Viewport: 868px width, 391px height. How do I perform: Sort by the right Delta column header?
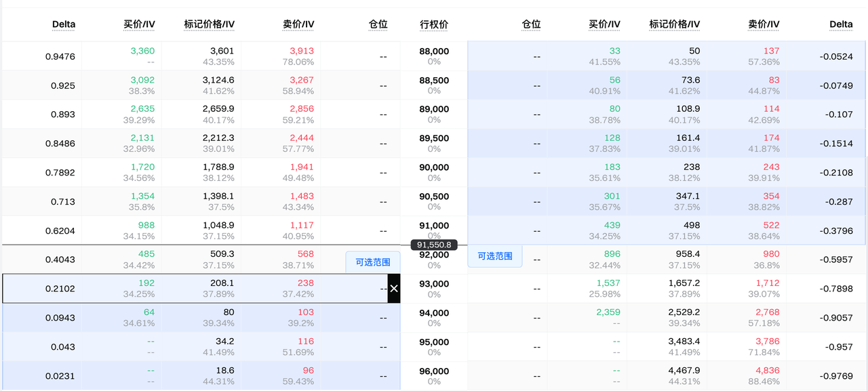(x=841, y=24)
